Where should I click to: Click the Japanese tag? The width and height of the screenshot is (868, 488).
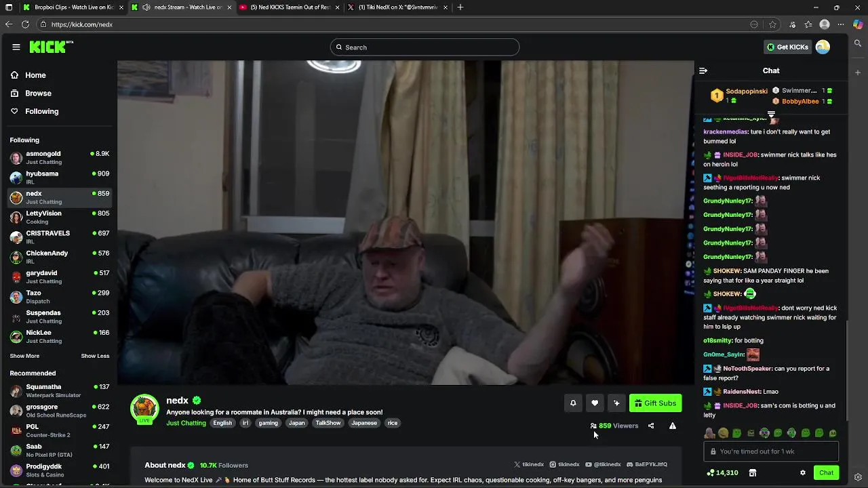point(364,423)
